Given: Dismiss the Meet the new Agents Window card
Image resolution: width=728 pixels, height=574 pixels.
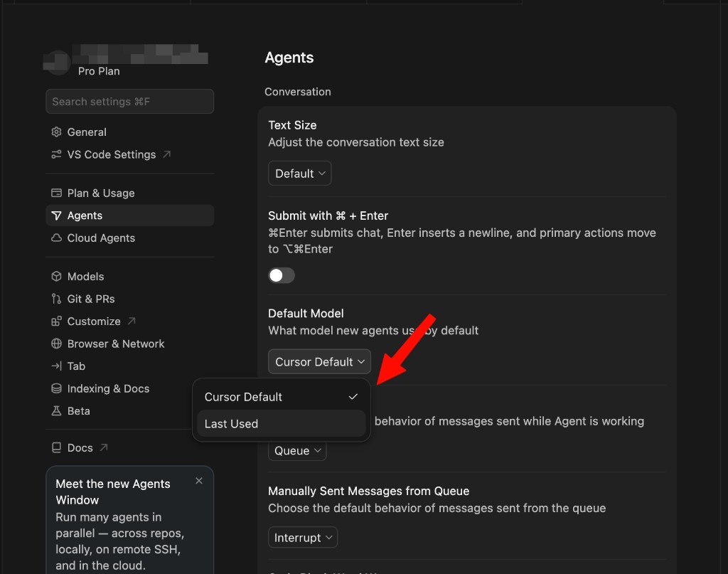Looking at the screenshot, I should (199, 481).
